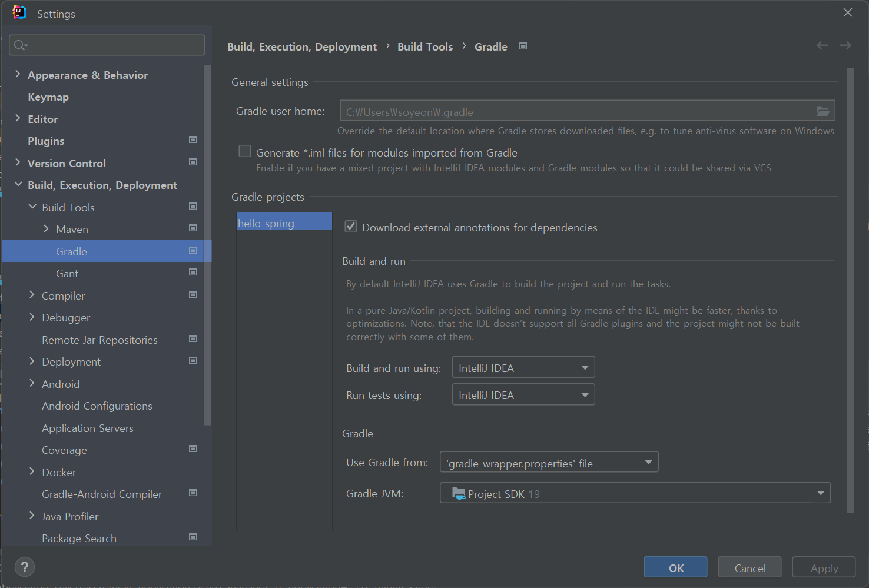The image size is (869, 588).
Task: Open Android Configurations settings
Action: click(97, 406)
